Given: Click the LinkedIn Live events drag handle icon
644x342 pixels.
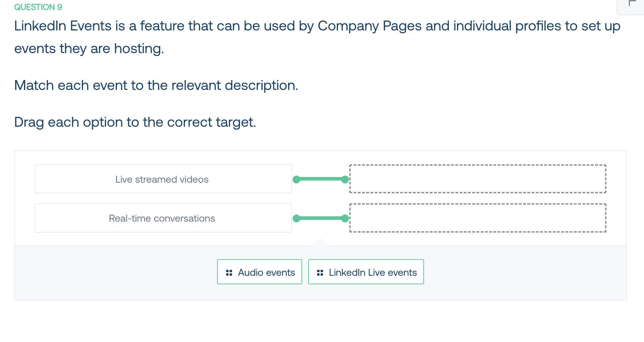Looking at the screenshot, I should pyautogui.click(x=320, y=273).
